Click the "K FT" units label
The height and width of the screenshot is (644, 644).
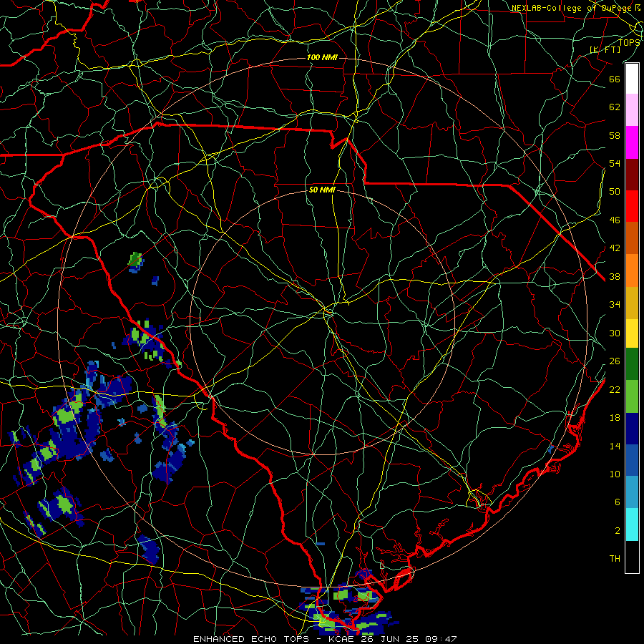click(605, 49)
